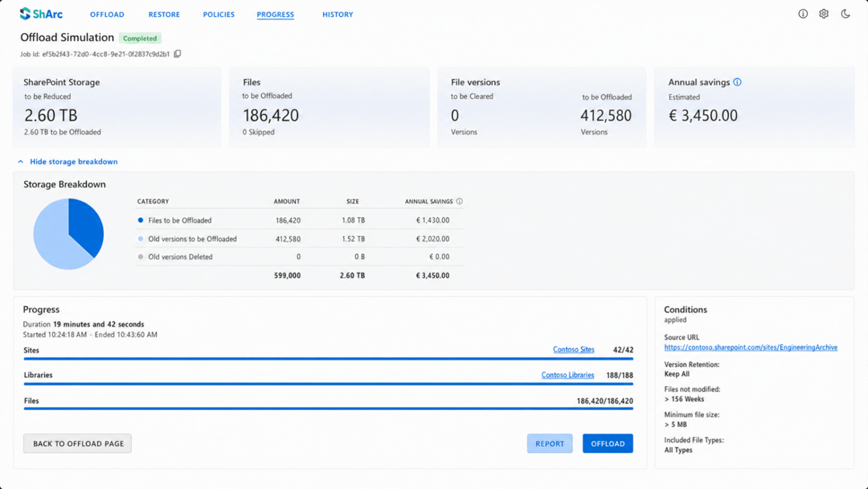This screenshot has height=489, width=868.
Task: Open the Restore tab
Action: coord(164,14)
